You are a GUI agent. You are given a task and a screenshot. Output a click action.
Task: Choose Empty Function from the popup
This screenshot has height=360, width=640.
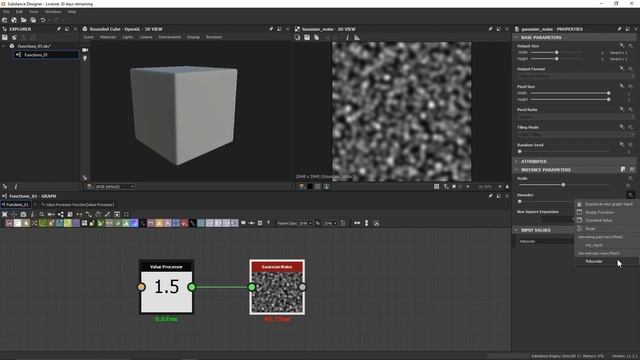click(607, 212)
